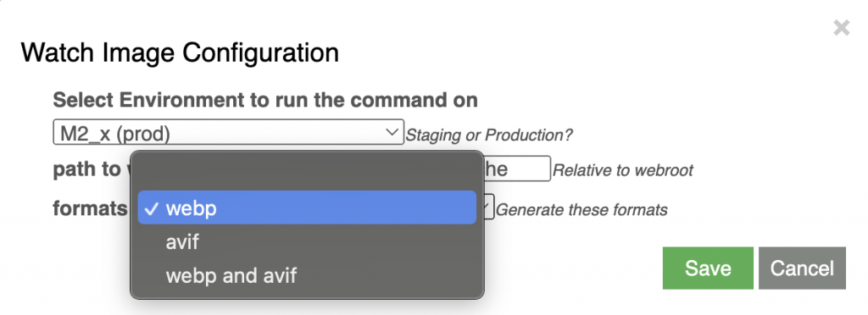Pick the 'webp and avif' option
This screenshot has height=315, width=868.
307,275
